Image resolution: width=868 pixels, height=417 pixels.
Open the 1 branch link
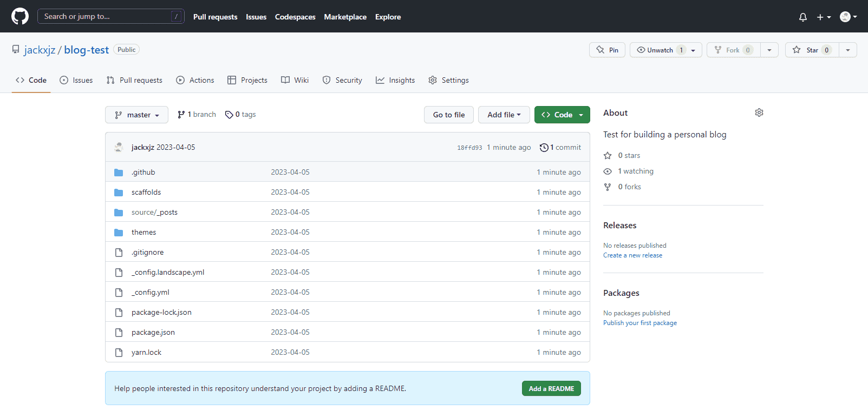coord(197,115)
